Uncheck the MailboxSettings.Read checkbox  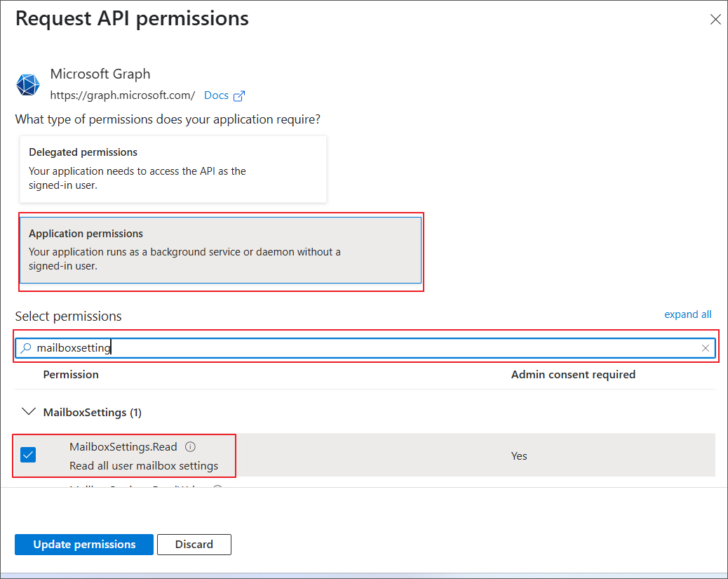point(28,455)
